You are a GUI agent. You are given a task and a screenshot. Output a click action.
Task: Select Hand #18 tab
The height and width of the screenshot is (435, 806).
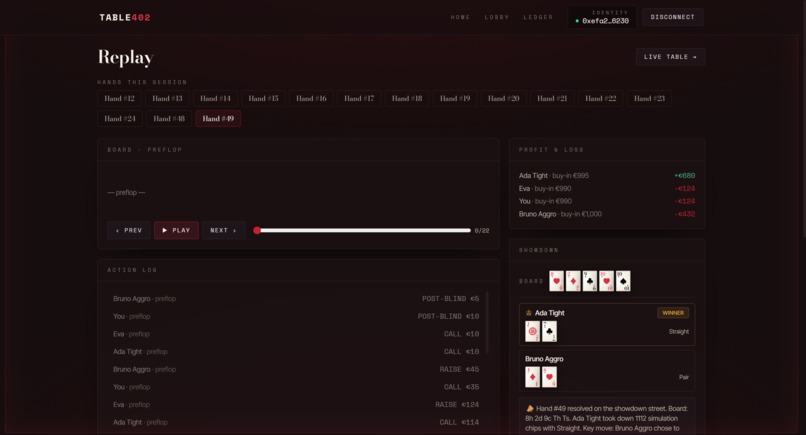tap(407, 98)
